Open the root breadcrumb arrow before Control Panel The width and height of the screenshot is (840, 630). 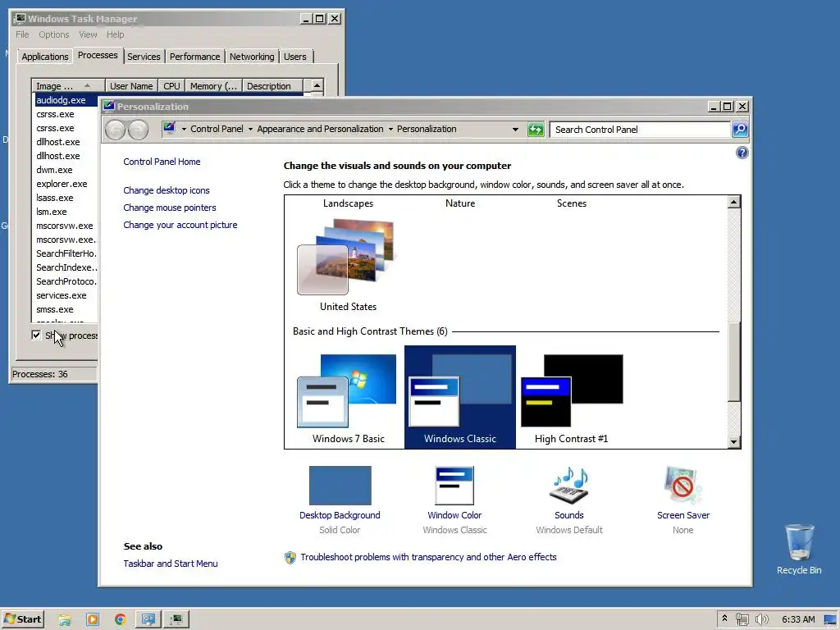[x=185, y=129]
